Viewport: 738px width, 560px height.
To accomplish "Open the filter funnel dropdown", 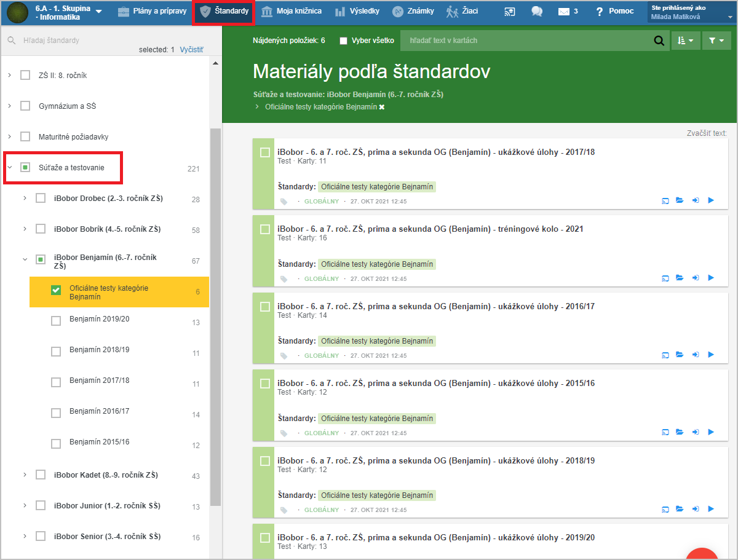I will click(715, 41).
